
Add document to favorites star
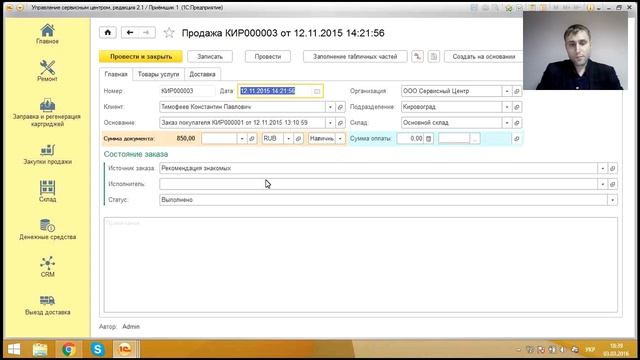pos(169,33)
